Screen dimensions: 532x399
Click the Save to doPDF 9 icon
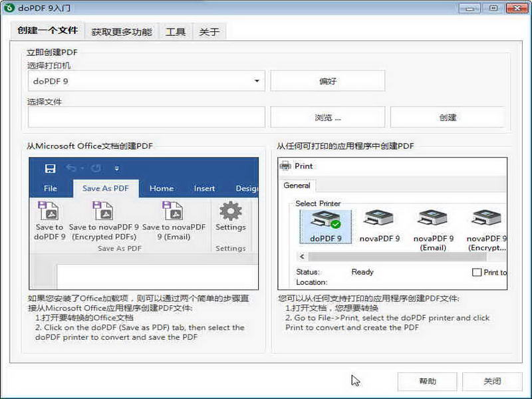[48, 211]
